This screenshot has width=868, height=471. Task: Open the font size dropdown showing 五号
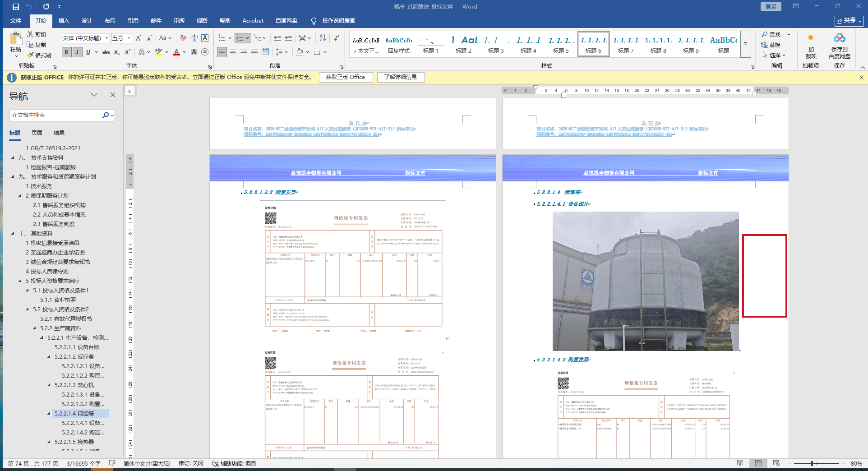129,38
